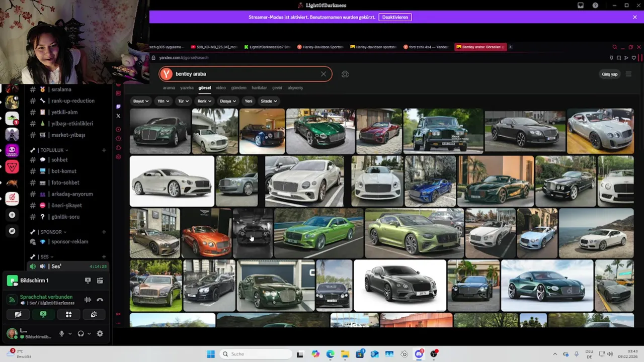
Task: Deafen with the headphones icon
Action: click(80, 333)
